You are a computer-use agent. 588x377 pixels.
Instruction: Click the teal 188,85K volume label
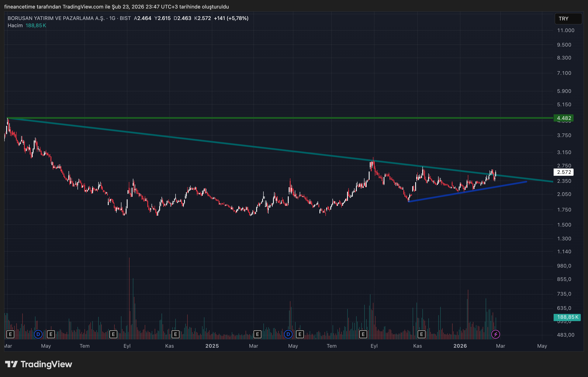(x=567, y=317)
